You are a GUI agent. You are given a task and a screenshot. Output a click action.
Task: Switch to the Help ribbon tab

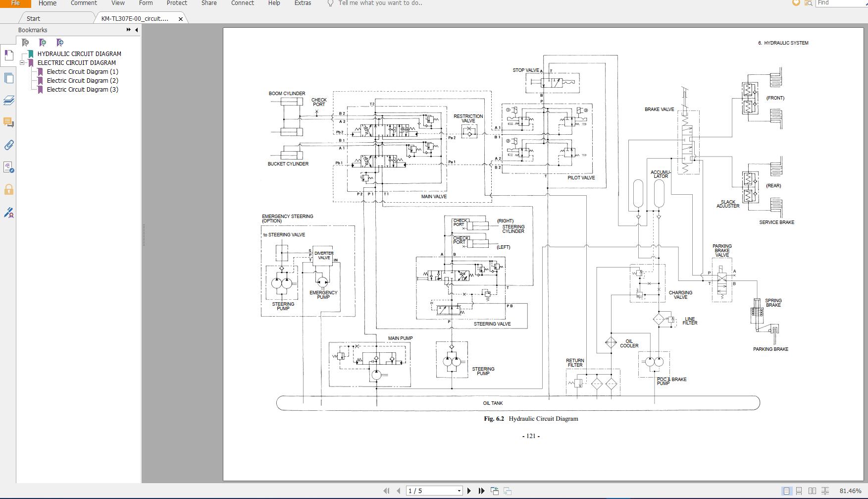[274, 3]
